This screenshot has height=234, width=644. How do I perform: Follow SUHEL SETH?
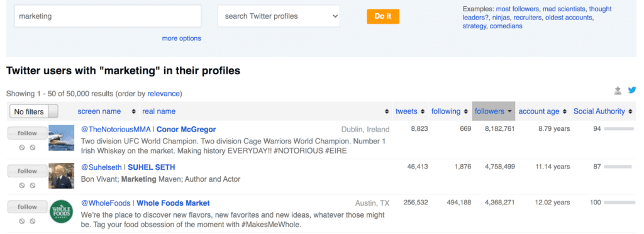click(x=27, y=171)
